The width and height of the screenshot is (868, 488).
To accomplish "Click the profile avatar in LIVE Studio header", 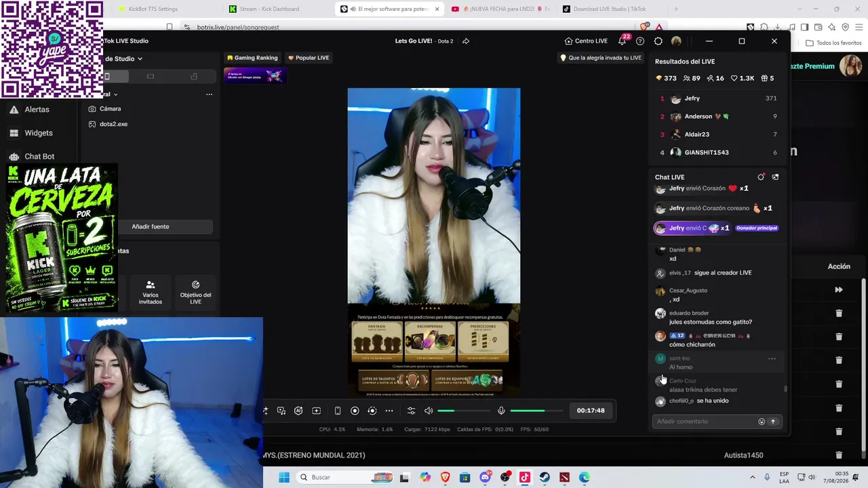I will pos(676,41).
